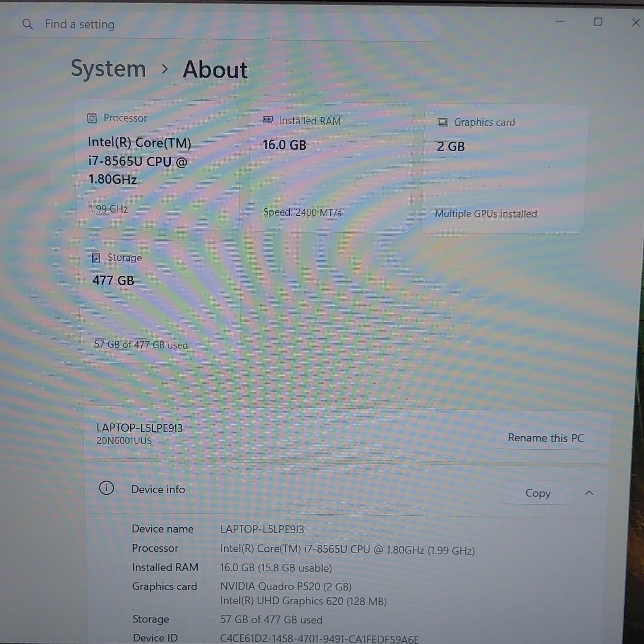Go back to System in breadcrumb

point(108,69)
